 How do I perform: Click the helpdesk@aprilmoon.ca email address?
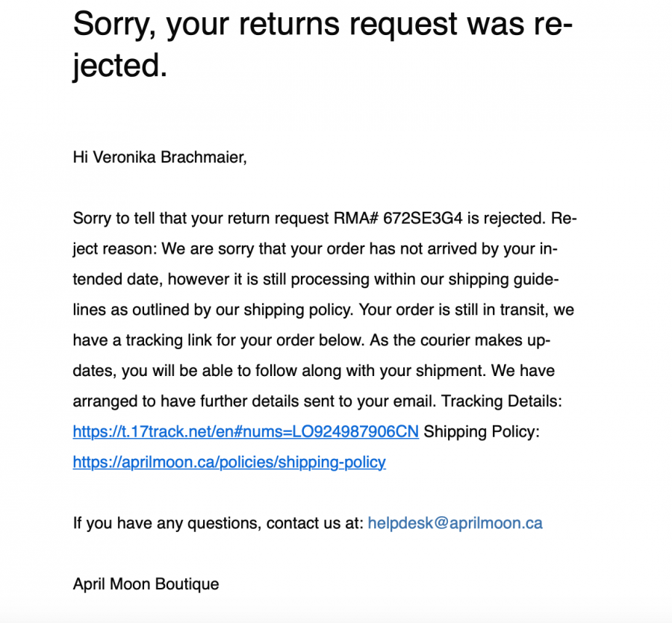[455, 523]
